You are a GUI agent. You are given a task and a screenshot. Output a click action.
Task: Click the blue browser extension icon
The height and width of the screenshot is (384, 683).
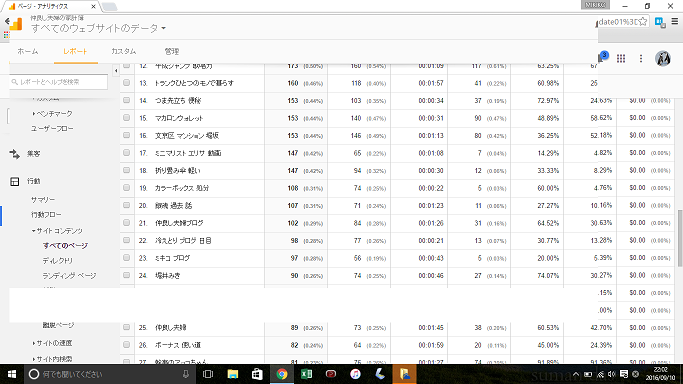(660, 22)
